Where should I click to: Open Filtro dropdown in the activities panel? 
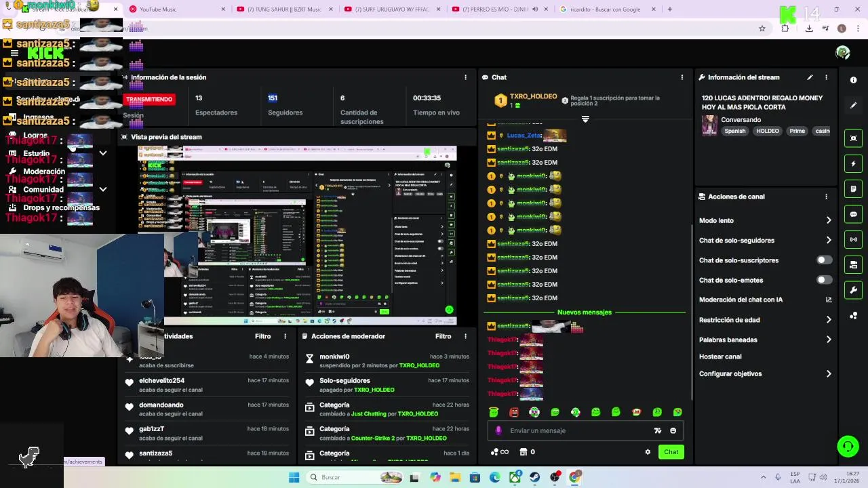pyautogui.click(x=262, y=336)
